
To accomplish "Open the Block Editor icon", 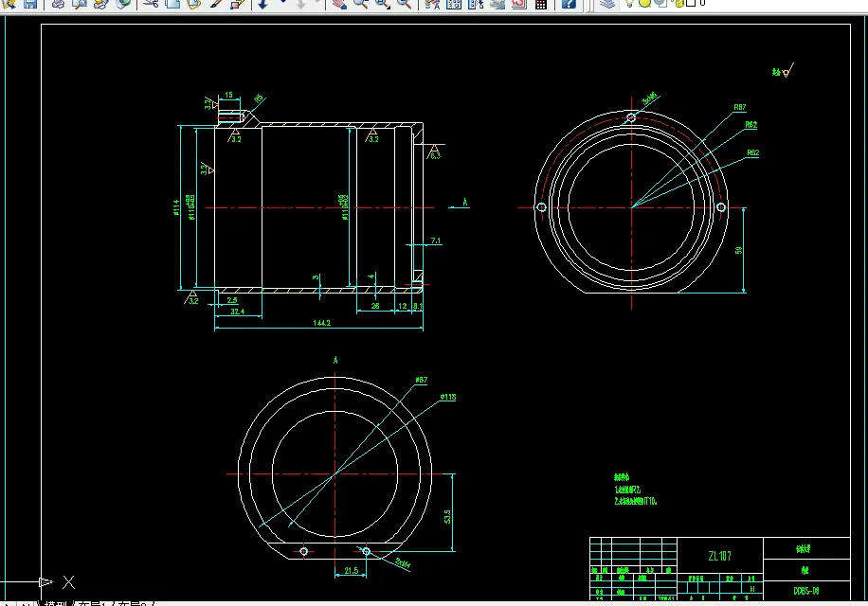I will [x=238, y=4].
